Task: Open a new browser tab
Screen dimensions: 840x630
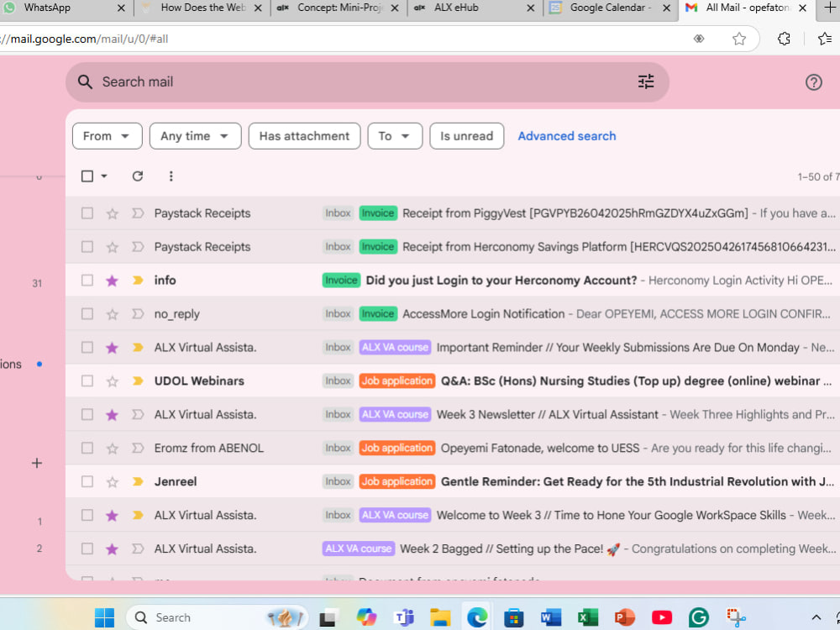Action: [830, 8]
